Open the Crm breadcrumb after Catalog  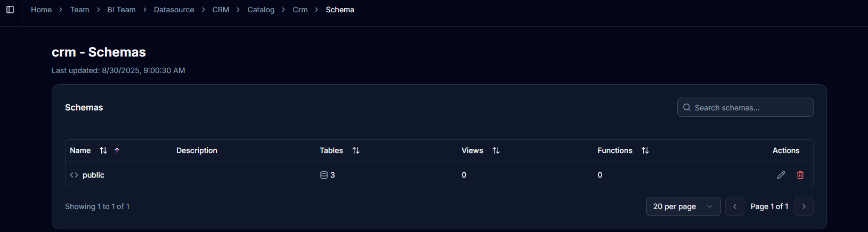click(300, 10)
